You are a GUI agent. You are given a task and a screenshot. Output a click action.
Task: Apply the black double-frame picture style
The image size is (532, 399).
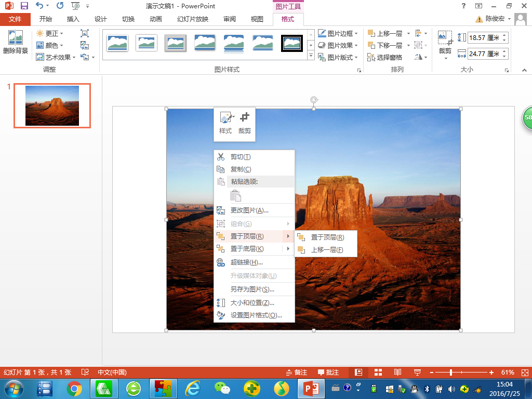click(292, 43)
